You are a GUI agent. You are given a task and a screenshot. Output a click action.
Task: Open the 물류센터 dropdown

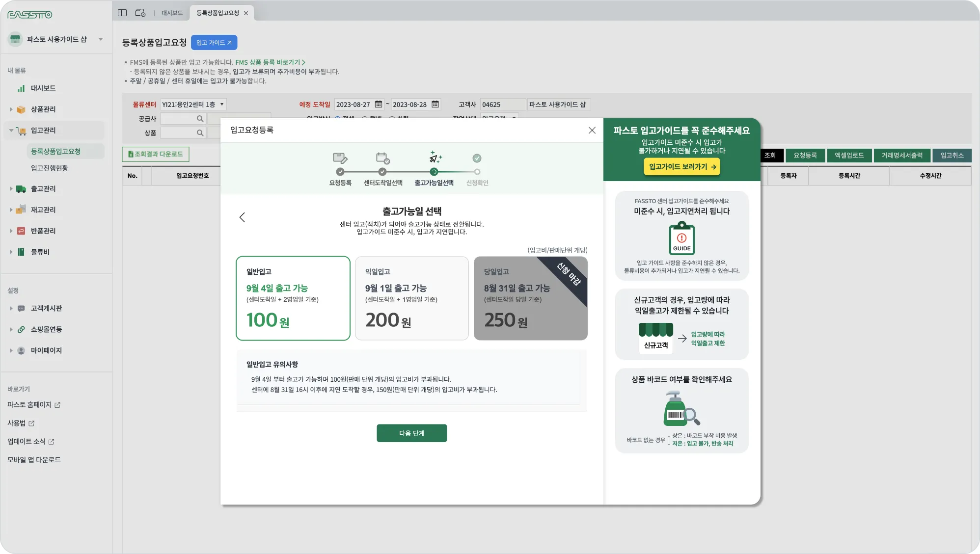(x=193, y=105)
